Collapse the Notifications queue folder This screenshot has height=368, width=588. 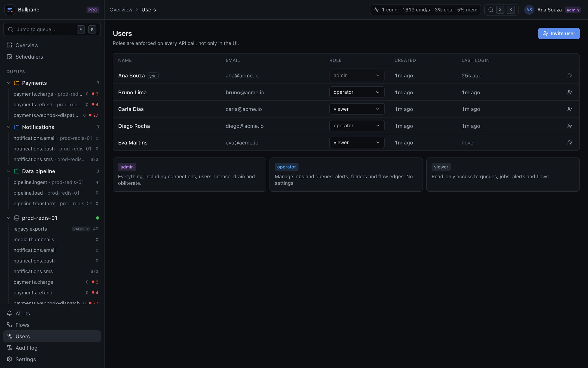(8, 127)
